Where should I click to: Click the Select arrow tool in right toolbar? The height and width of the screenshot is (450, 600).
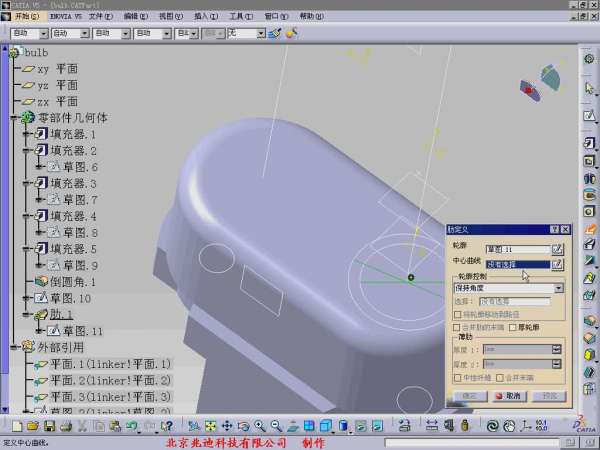589,88
